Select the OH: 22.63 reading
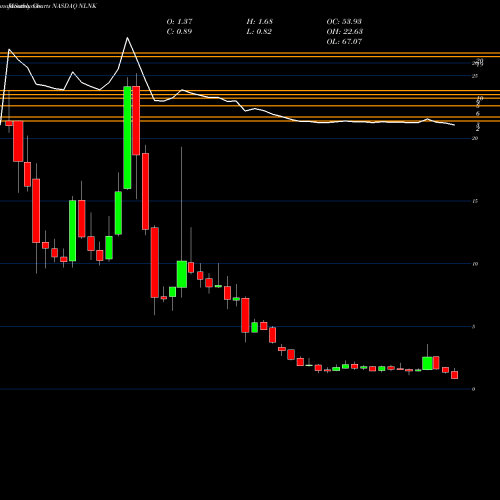Screen dimensions: 500x500 click(x=345, y=31)
